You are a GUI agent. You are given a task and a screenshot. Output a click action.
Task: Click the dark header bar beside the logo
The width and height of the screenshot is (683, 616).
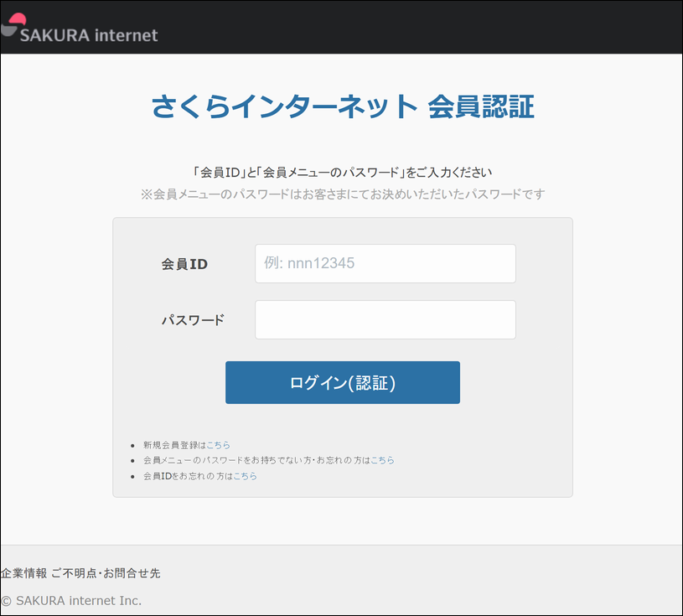419,27
